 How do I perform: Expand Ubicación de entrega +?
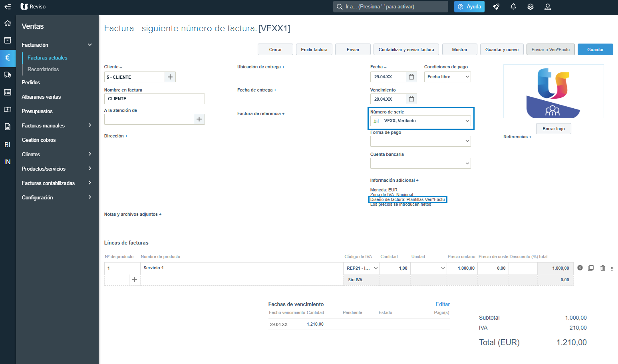(x=261, y=67)
